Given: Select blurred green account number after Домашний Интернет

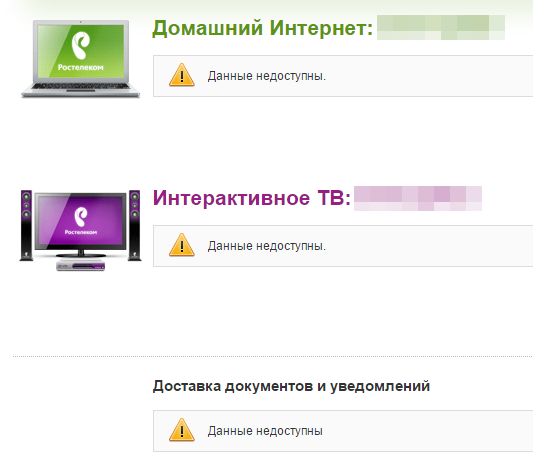Looking at the screenshot, I should coord(441,27).
